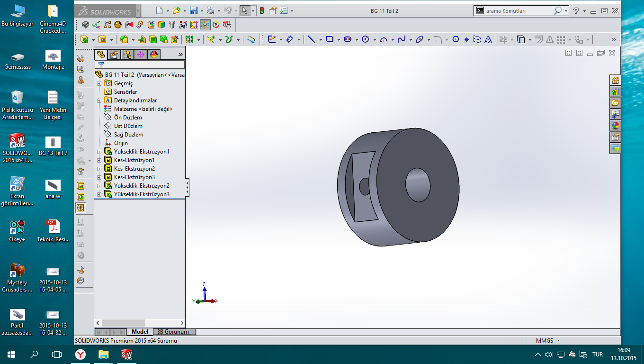Expand the FeatureManager panel chevron
Image resolution: width=644 pixels, height=364 pixels.
click(x=180, y=55)
